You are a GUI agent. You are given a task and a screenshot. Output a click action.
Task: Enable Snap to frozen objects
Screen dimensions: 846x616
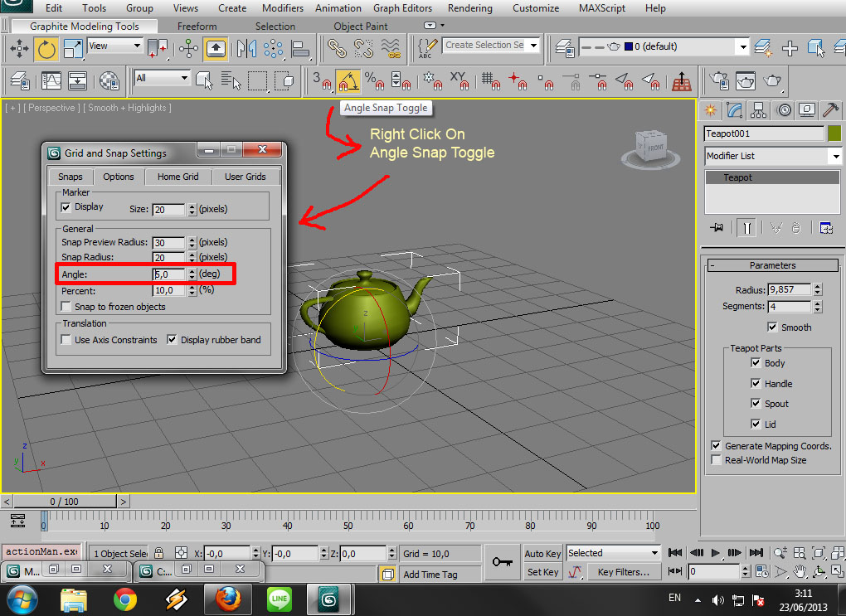(65, 307)
